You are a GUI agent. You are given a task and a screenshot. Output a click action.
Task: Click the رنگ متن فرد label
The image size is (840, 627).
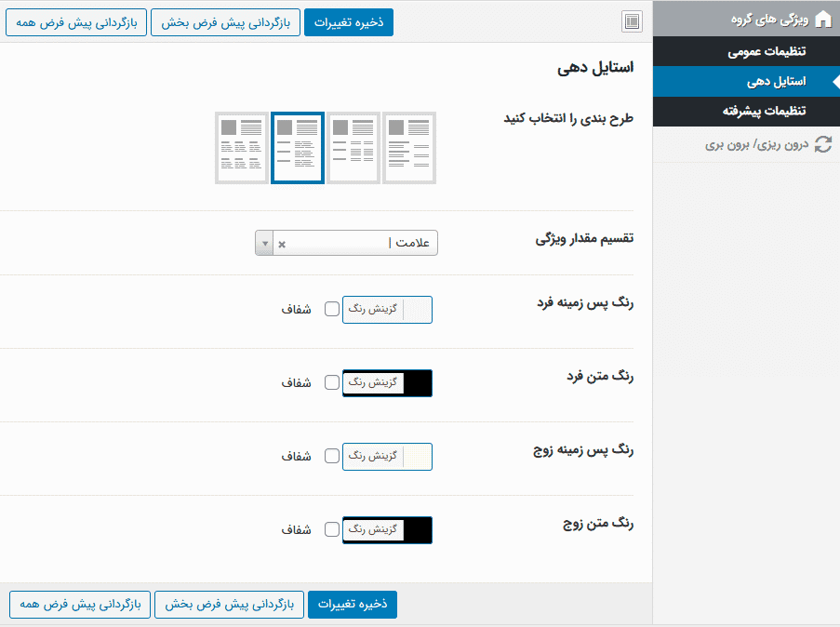[x=601, y=377]
